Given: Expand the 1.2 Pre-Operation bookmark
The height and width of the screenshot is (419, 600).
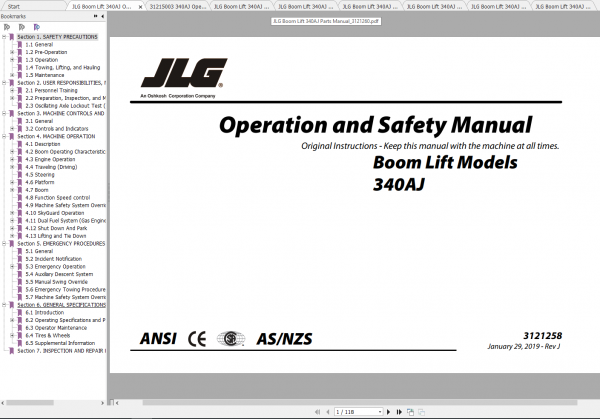Looking at the screenshot, I should click(12, 52).
